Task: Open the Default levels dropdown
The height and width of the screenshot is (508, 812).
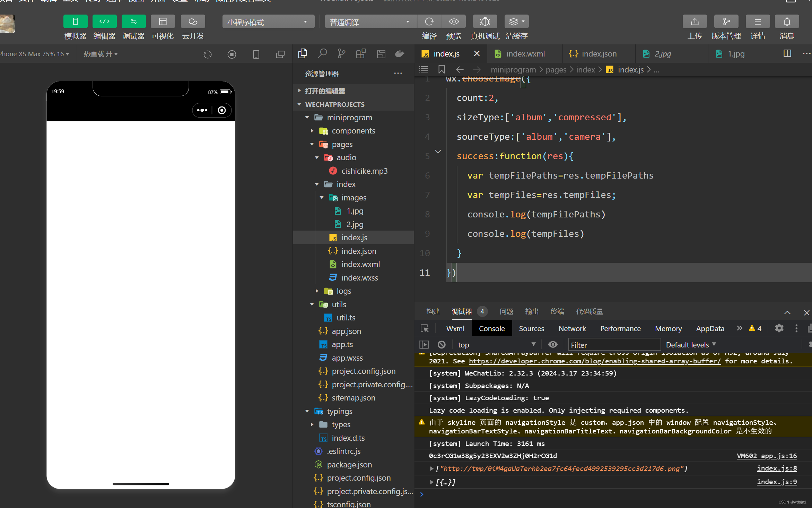Action: 690,345
